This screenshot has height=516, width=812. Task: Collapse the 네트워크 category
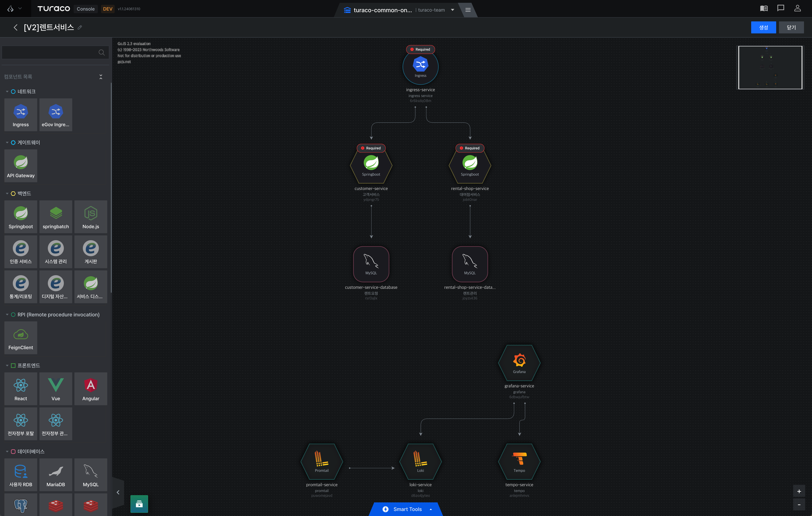coord(7,92)
